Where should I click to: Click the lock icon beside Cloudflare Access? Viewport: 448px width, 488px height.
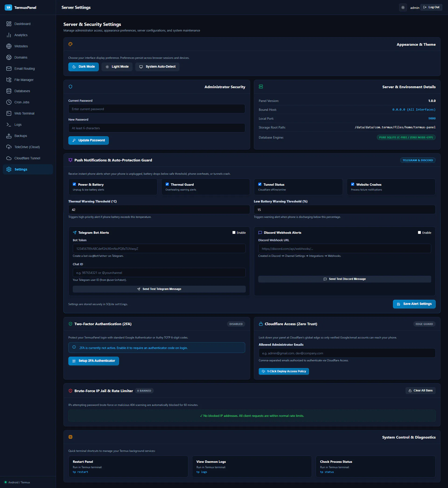(261, 324)
